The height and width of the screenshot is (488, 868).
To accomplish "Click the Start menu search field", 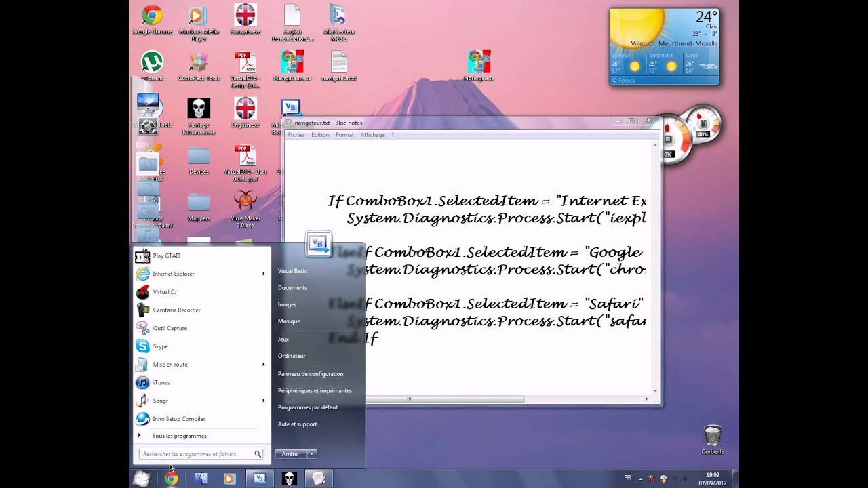I will coord(201,454).
